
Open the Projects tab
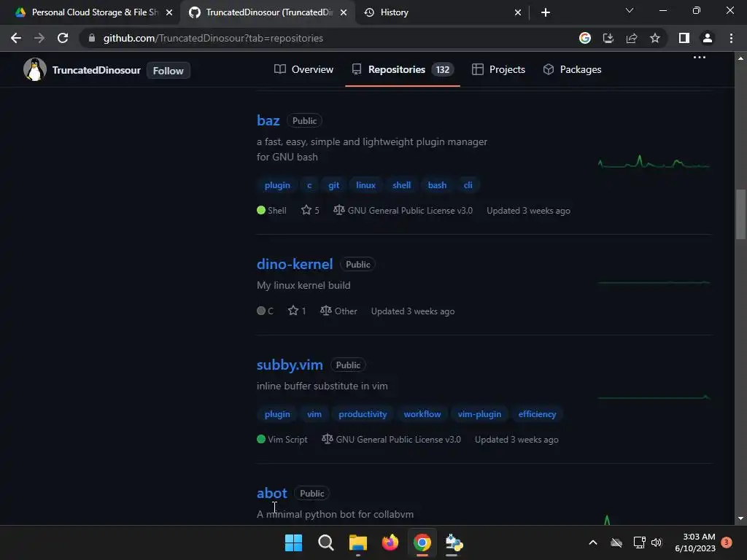(x=498, y=69)
